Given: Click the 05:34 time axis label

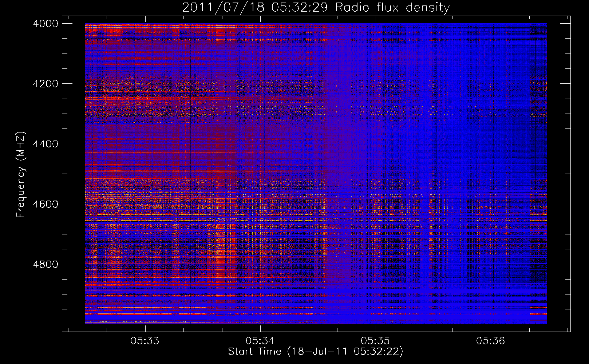Looking at the screenshot, I should pos(260,341).
